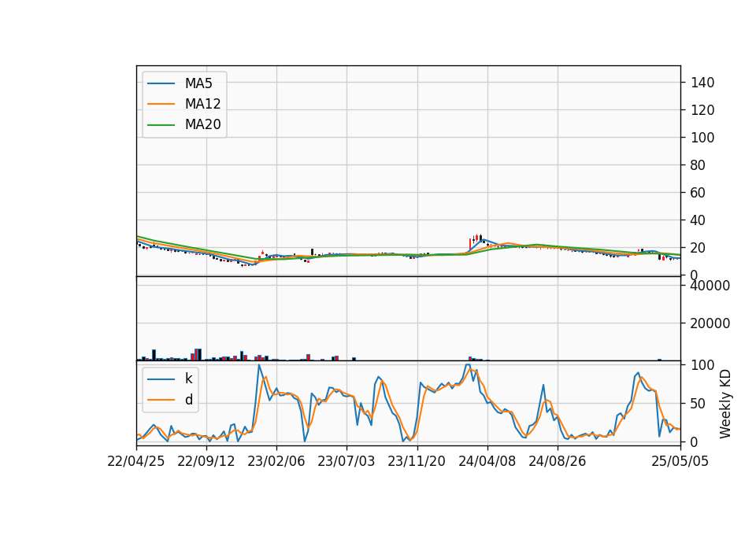
Task: Click the 23/07/03 date label
Action: tap(346, 462)
